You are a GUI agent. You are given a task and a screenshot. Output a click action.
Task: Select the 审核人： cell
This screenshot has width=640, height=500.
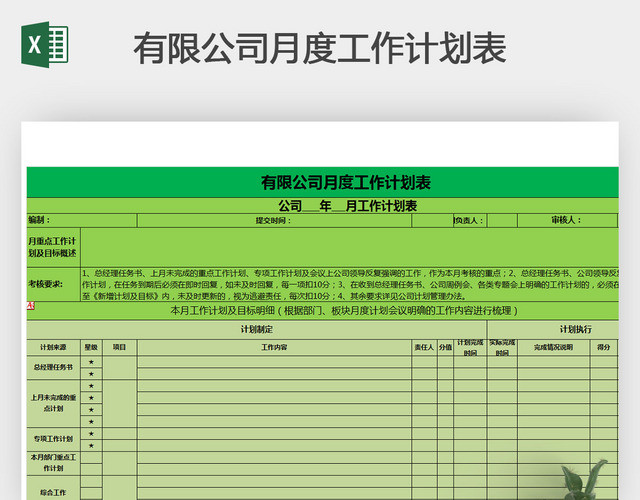click(x=567, y=220)
